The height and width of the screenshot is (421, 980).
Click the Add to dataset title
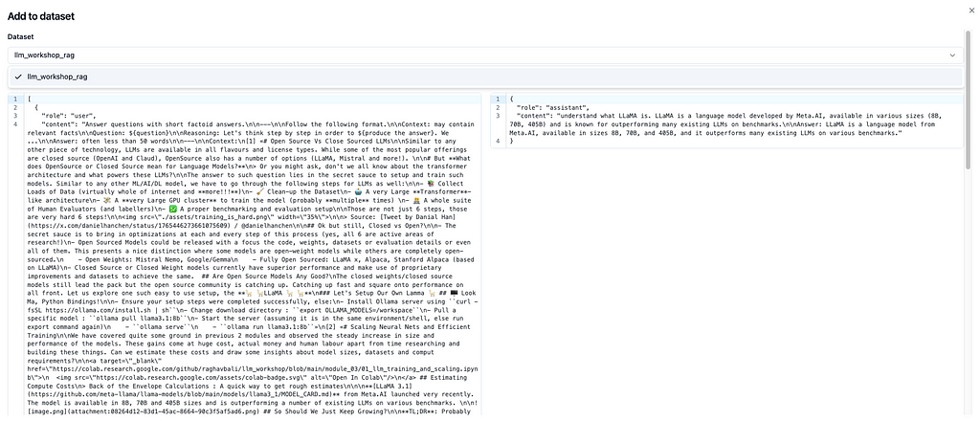[40, 17]
